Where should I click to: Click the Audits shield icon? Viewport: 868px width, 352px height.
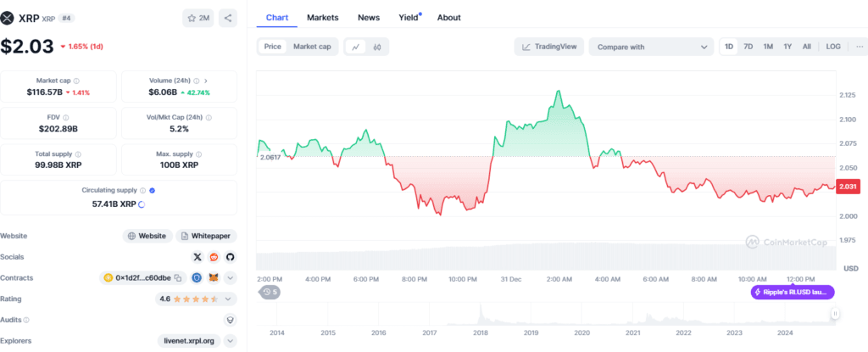tap(230, 320)
